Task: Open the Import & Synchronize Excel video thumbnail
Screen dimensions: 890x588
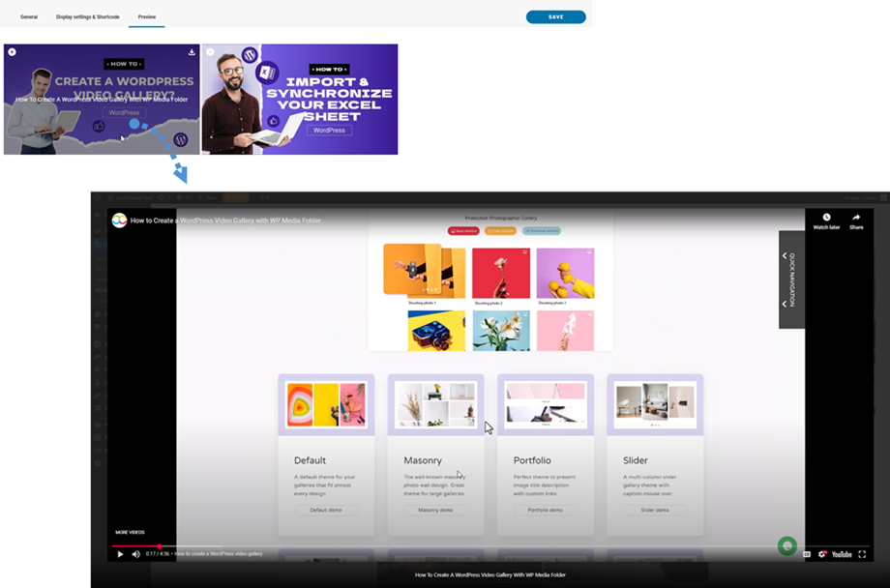Action: (x=300, y=99)
